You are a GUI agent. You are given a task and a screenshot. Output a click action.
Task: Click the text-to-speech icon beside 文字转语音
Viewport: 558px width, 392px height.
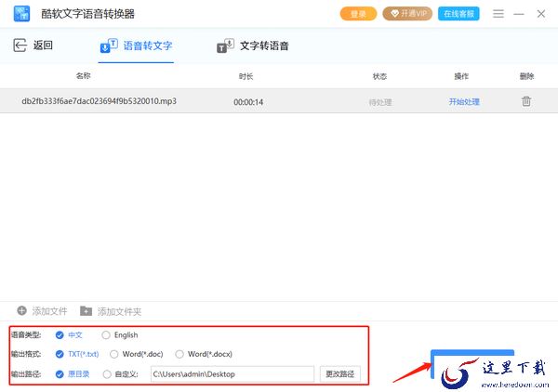click(225, 46)
